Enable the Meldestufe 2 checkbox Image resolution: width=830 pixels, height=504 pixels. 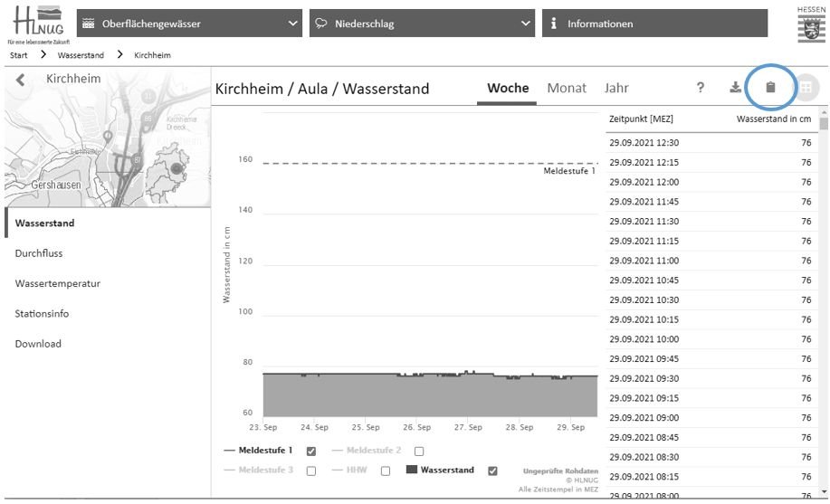point(418,451)
